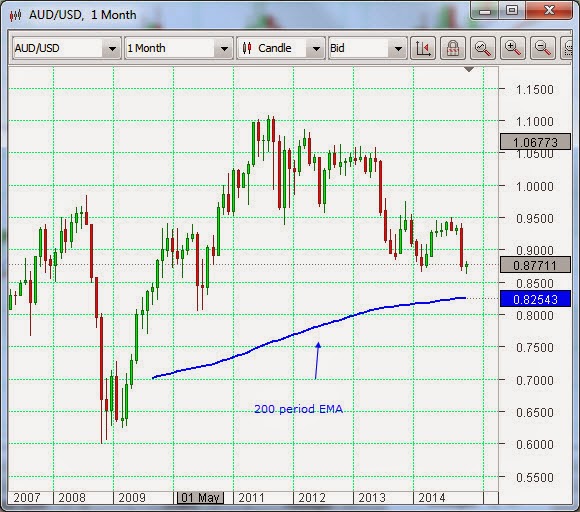Click the 1.06773 price label
Viewport: 580px width, 512px height.
coord(535,142)
